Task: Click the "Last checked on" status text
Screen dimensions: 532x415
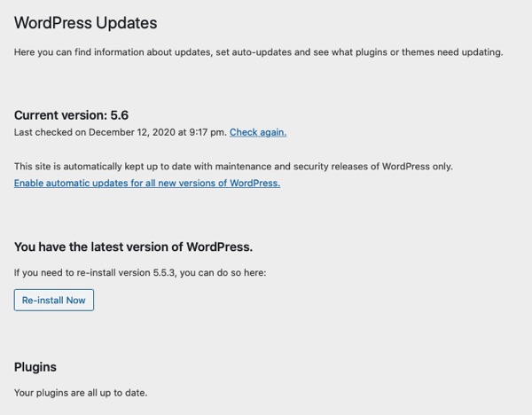Action: pos(120,132)
